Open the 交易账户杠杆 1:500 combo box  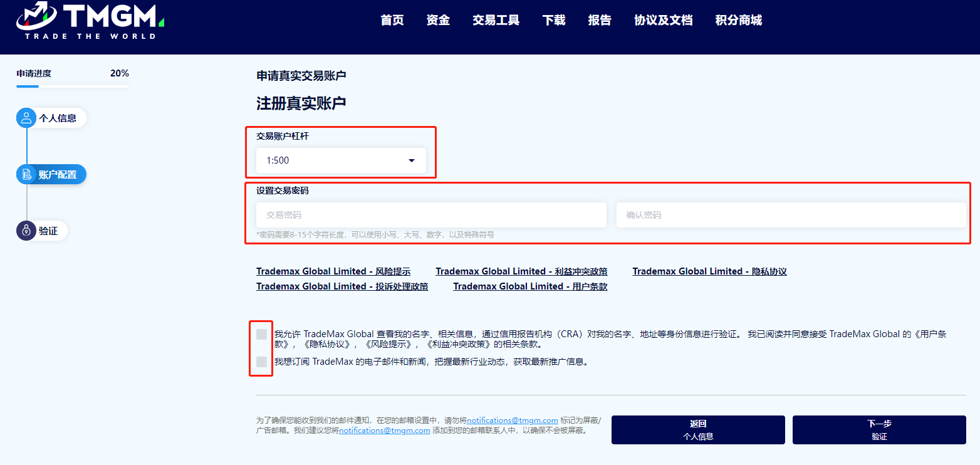pyautogui.click(x=341, y=160)
